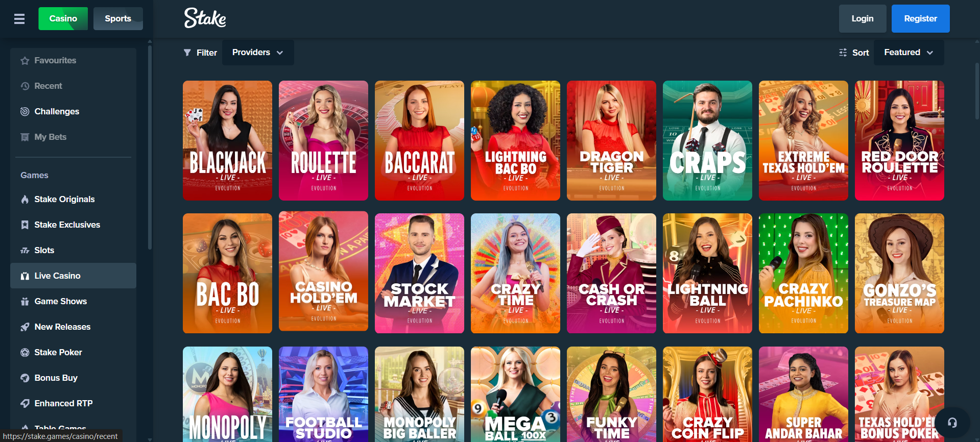980x442 pixels.
Task: Click the Slots sevens icon
Action: click(x=25, y=250)
